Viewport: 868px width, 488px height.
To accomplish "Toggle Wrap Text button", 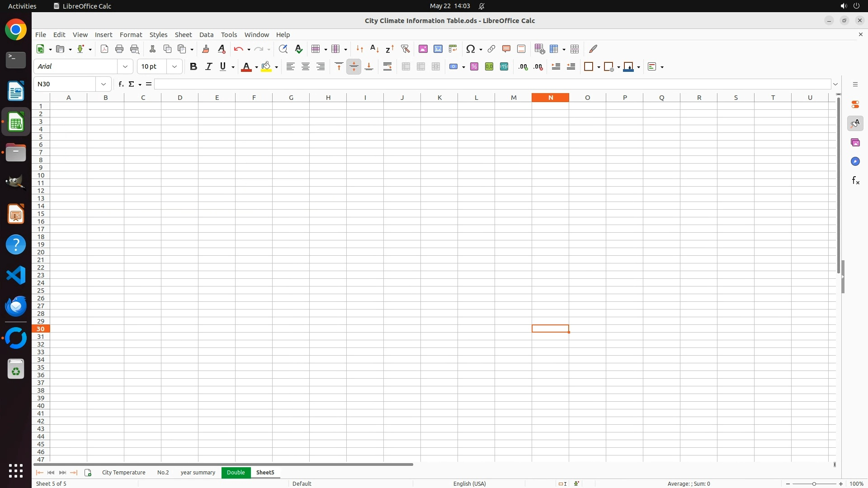I will (387, 66).
